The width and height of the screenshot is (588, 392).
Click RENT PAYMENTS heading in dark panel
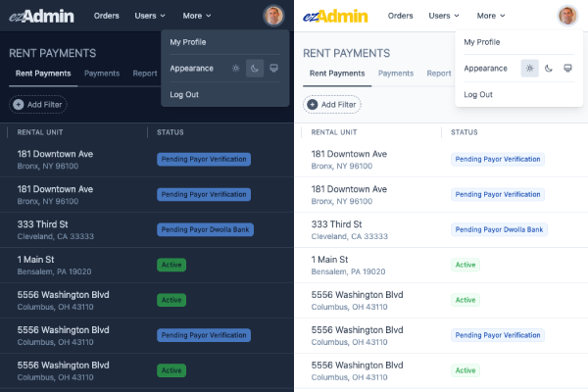[53, 53]
